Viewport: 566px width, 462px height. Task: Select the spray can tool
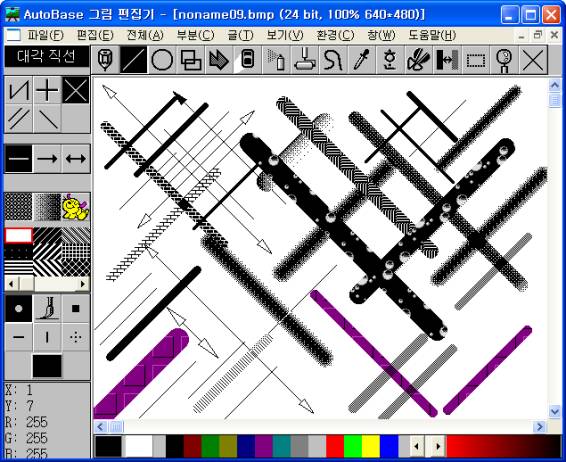[x=276, y=60]
